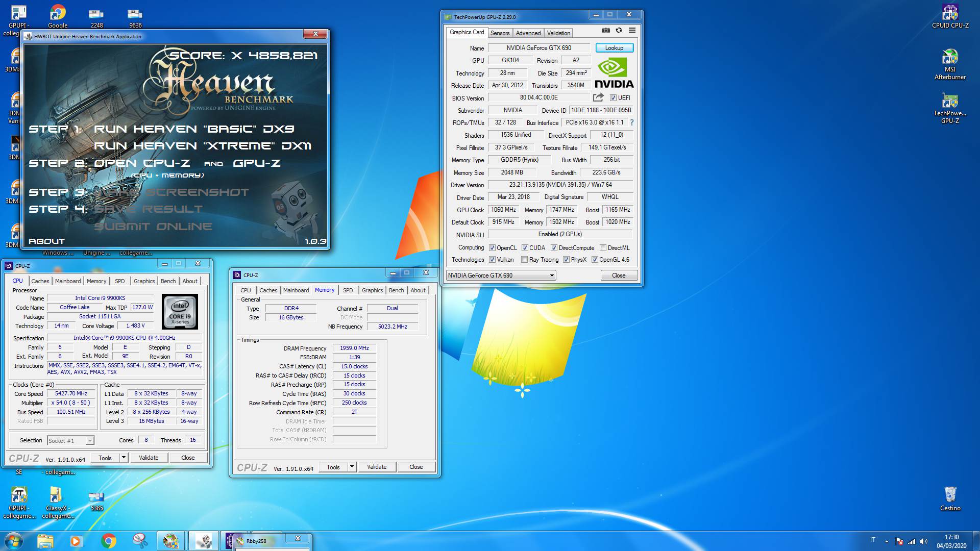980x551 pixels.
Task: Click the GPU-Z refresh icon
Action: [619, 31]
